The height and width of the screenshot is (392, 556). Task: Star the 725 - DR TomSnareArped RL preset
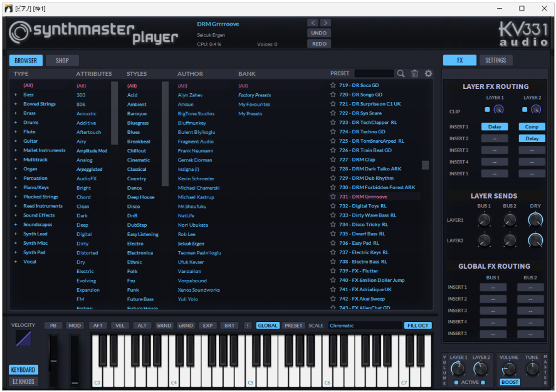click(333, 141)
